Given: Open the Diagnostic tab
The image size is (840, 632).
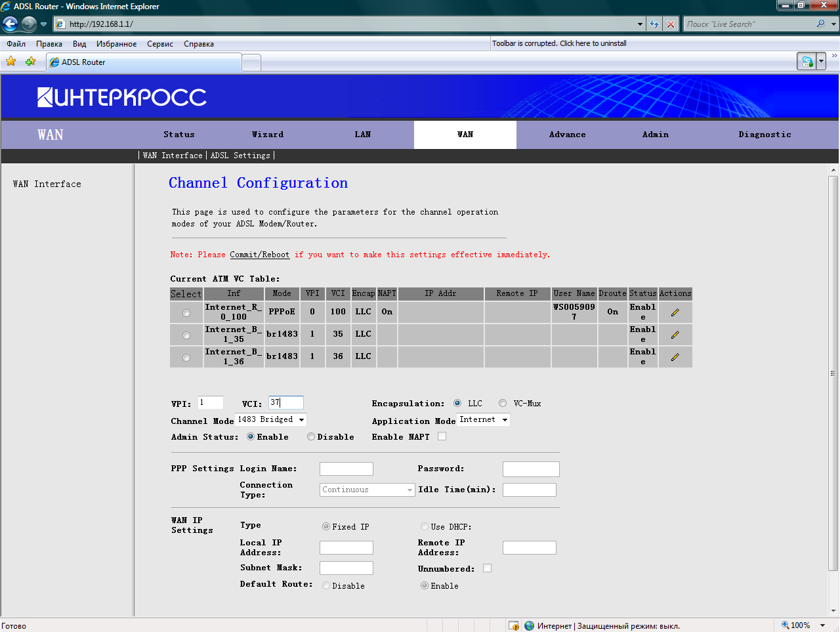Looking at the screenshot, I should [x=765, y=135].
